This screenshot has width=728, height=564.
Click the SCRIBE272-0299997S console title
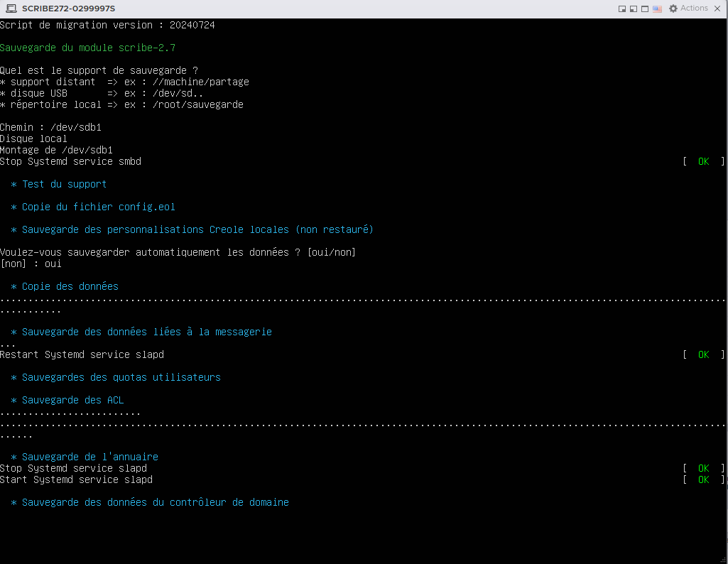(68, 9)
